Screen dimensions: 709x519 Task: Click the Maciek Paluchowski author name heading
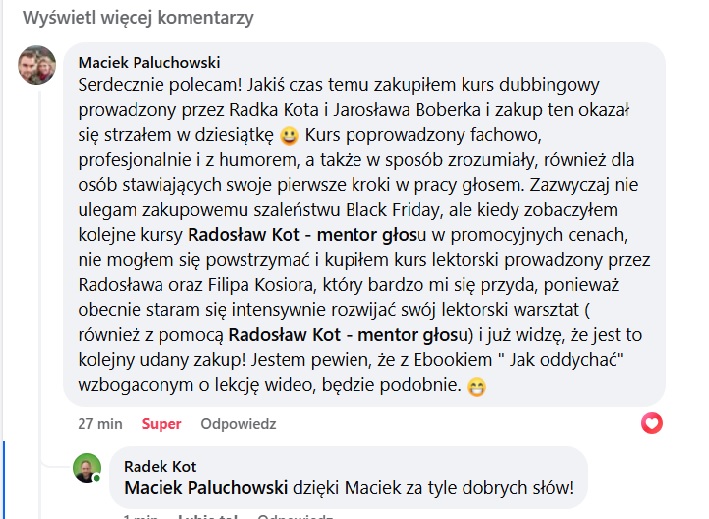tap(149, 62)
